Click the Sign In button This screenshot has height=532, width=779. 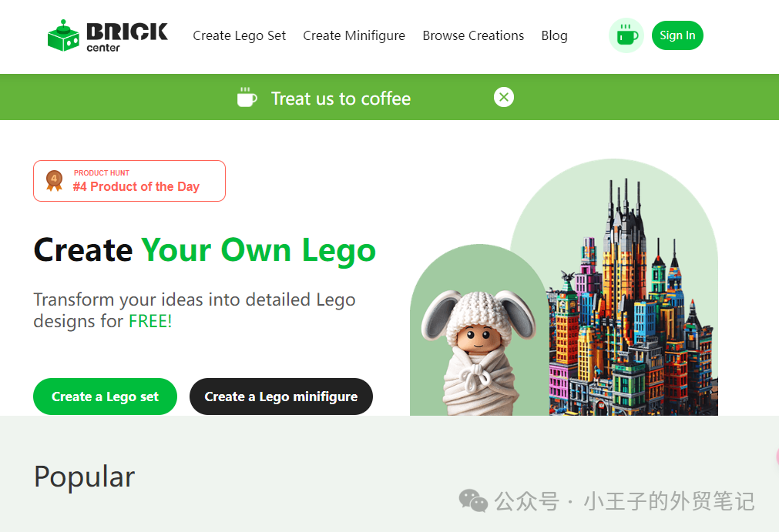(677, 35)
